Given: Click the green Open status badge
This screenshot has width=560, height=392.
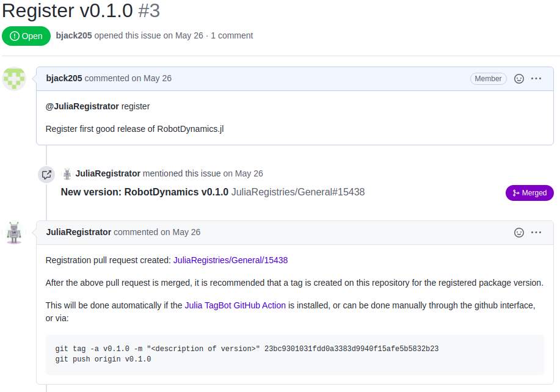Looking at the screenshot, I should point(26,36).
